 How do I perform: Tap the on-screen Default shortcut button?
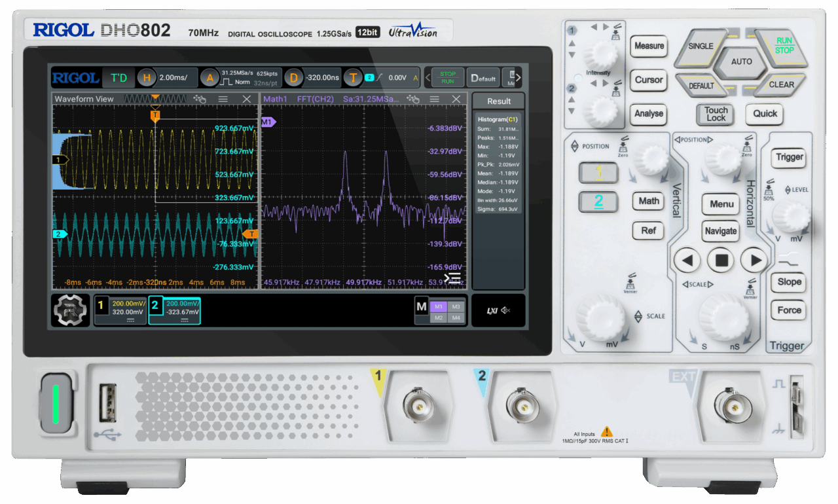483,78
